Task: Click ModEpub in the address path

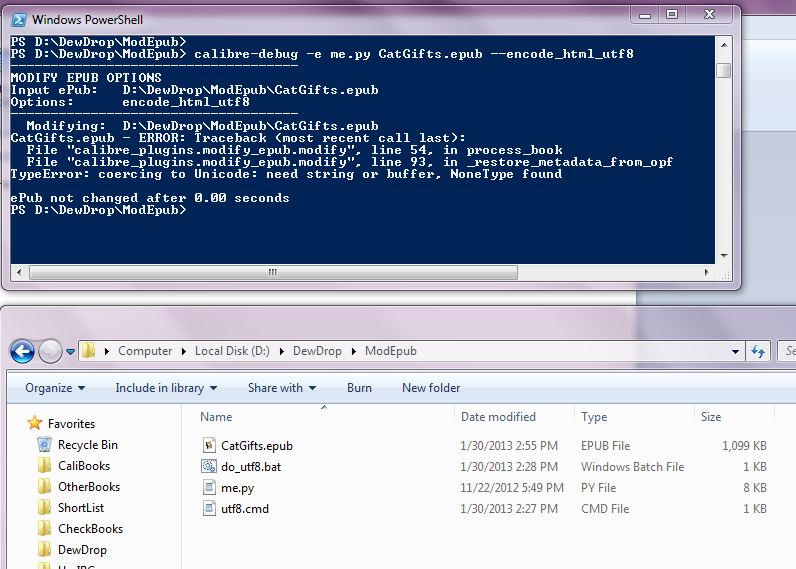Action: (390, 351)
